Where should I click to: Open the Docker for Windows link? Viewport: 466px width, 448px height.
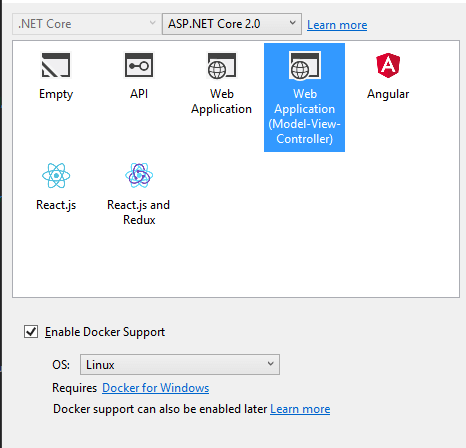pos(156,388)
